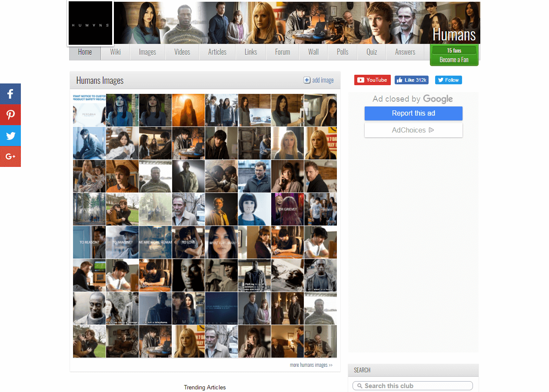Switch to the Videos tab
This screenshot has height=392, width=549.
(182, 52)
